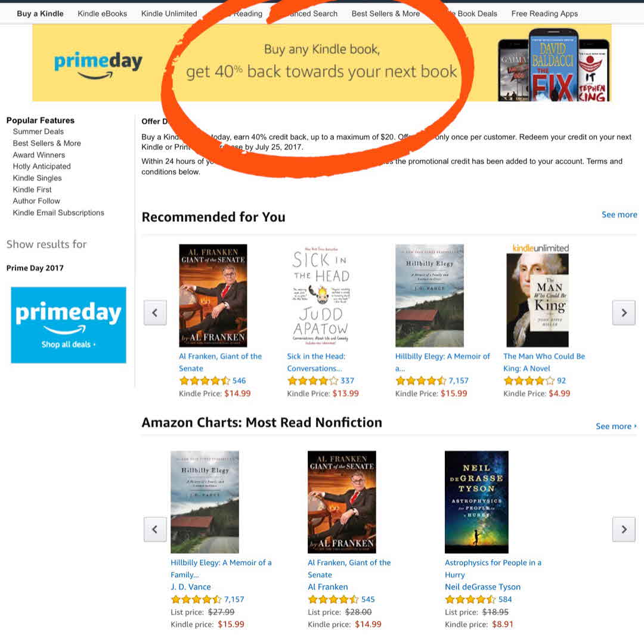Open Kindle Email Subscriptions link
Image resolution: width=644 pixels, height=644 pixels.
point(58,213)
